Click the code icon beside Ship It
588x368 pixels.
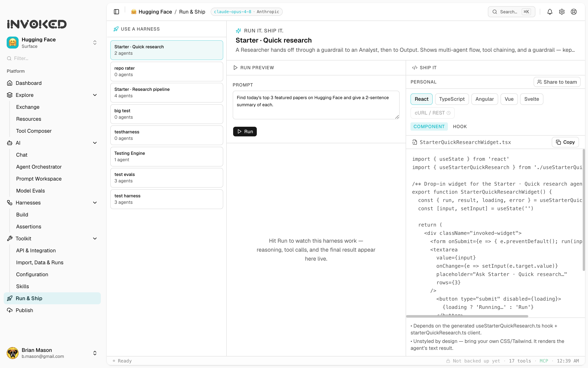(x=415, y=67)
